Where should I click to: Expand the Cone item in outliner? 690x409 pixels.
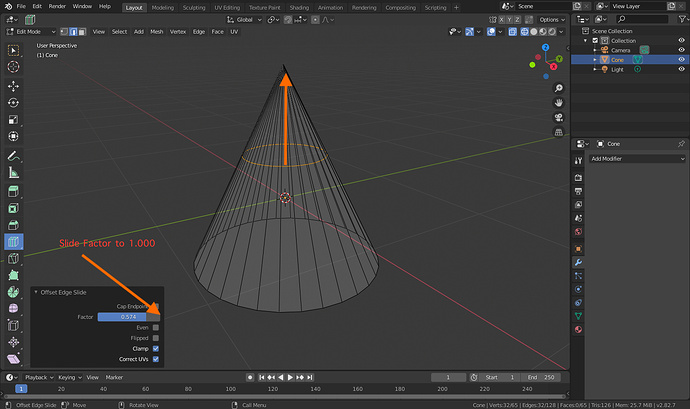coord(595,59)
